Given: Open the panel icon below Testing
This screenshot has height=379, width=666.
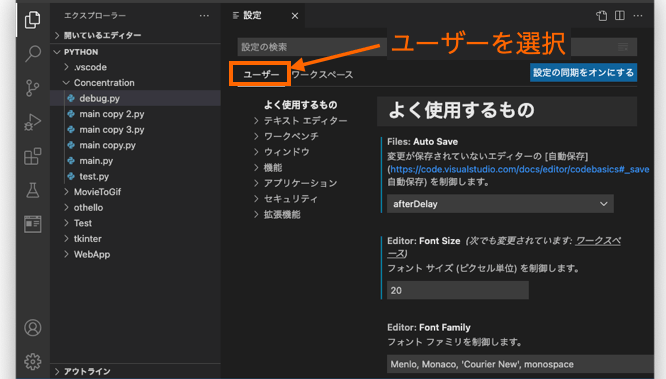Looking at the screenshot, I should 33,224.
